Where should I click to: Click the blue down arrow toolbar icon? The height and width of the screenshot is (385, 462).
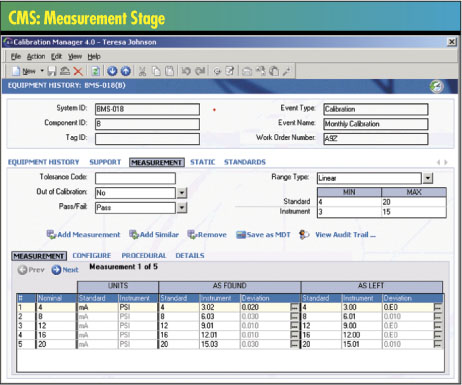pos(112,71)
